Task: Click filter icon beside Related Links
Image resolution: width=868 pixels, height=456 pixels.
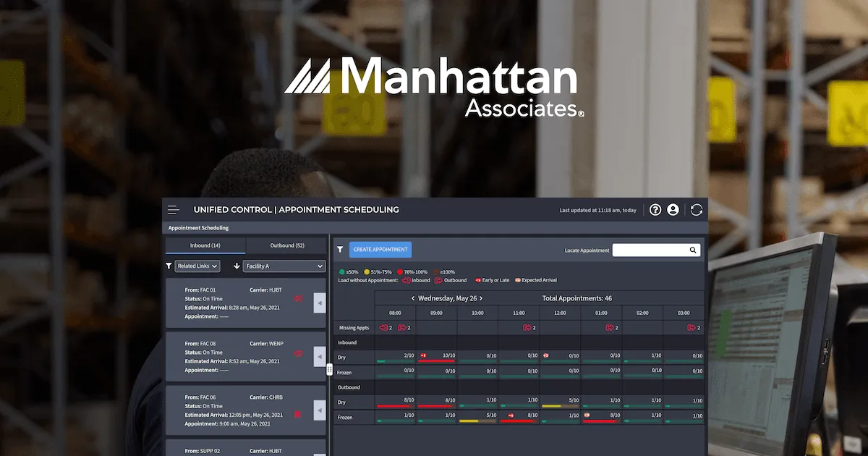Action: pos(169,266)
